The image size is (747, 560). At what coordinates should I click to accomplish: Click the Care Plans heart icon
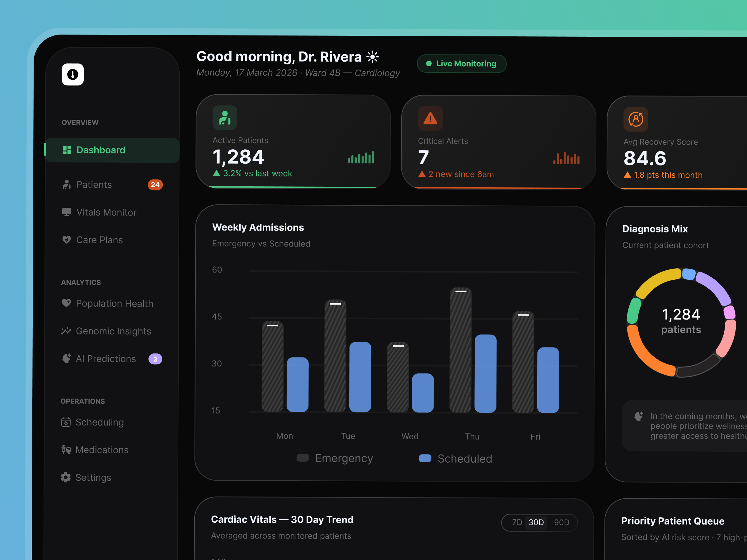[67, 240]
